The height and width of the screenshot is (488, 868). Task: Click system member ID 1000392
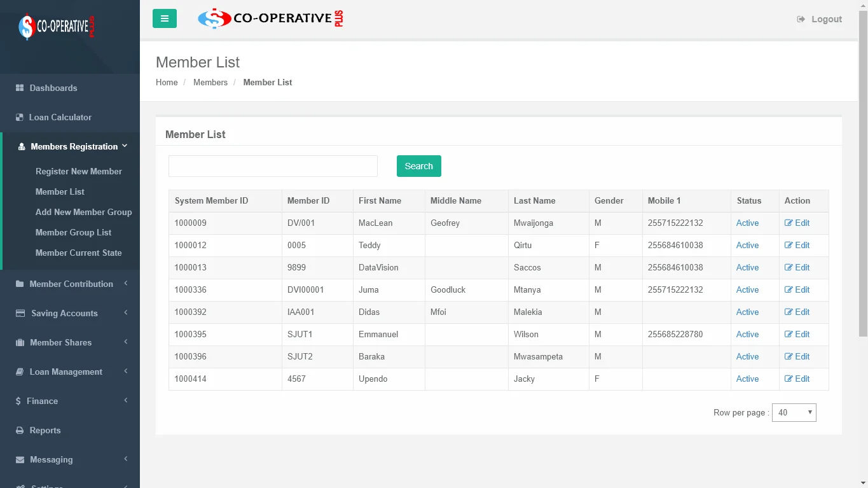pyautogui.click(x=190, y=312)
